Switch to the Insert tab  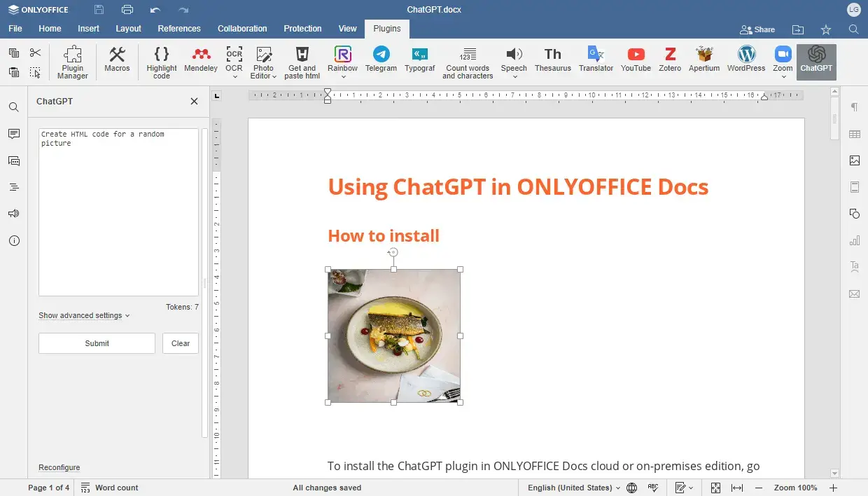89,29
